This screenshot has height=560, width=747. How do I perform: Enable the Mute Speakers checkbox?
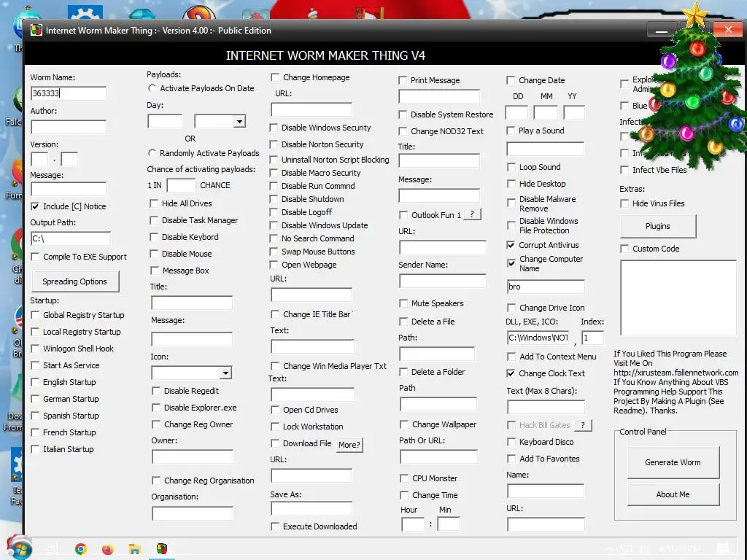coord(403,303)
